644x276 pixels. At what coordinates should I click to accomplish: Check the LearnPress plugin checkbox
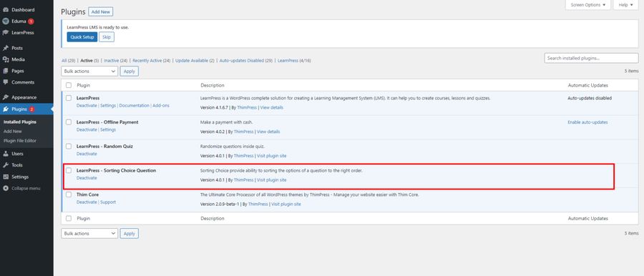tap(69, 98)
